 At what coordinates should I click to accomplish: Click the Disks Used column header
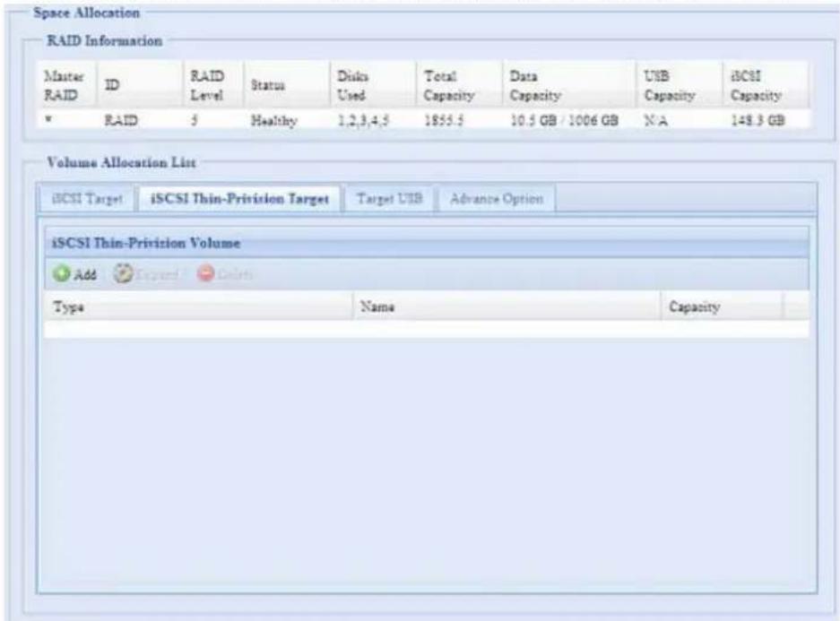pos(374,86)
